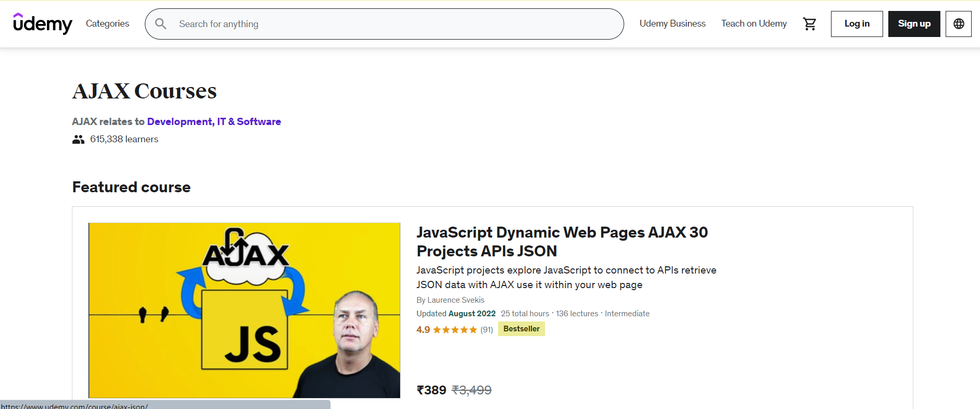
Task: Click the Udemy logo
Action: (43, 23)
